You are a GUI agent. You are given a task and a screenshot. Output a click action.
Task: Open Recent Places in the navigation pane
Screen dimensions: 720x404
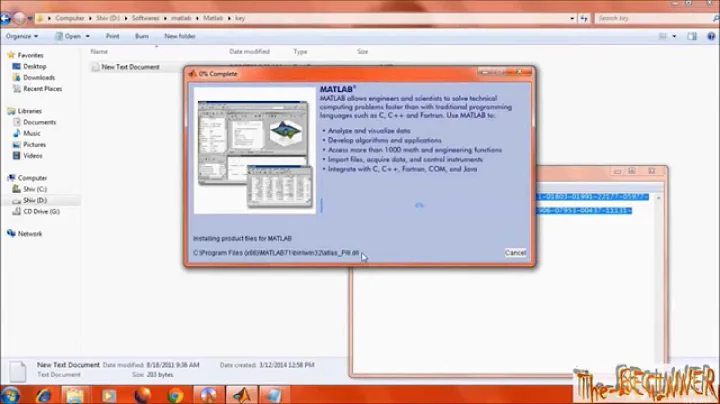42,89
